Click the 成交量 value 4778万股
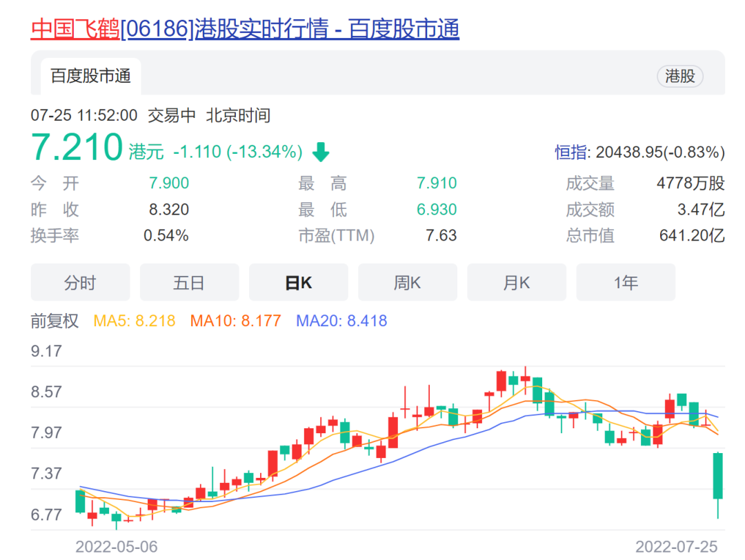 tap(691, 183)
